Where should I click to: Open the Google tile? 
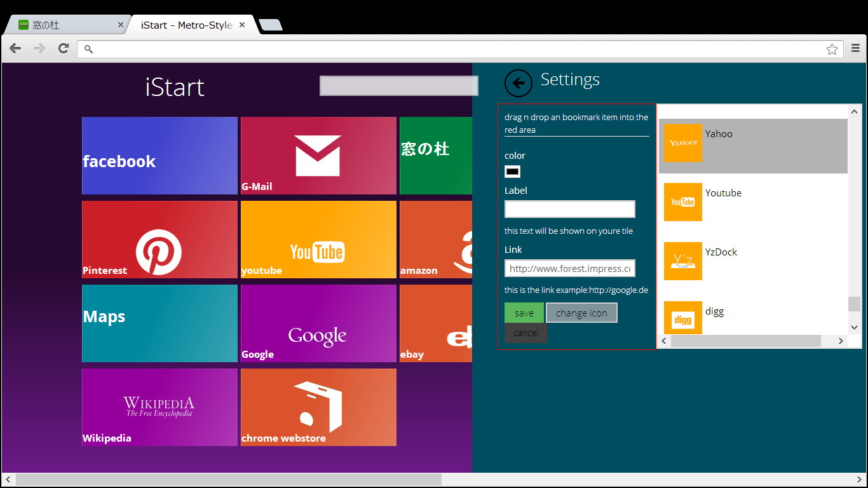[x=318, y=323]
